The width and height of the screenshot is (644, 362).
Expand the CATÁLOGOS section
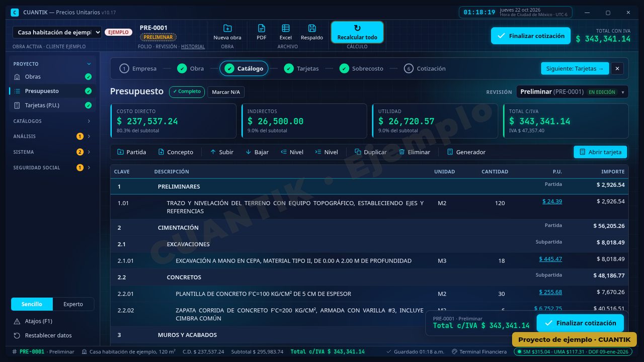tap(52, 121)
